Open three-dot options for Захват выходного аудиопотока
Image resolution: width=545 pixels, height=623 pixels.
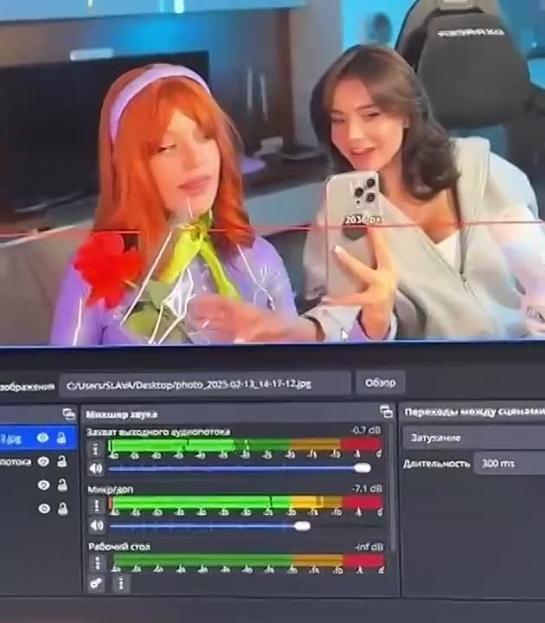tap(95, 449)
